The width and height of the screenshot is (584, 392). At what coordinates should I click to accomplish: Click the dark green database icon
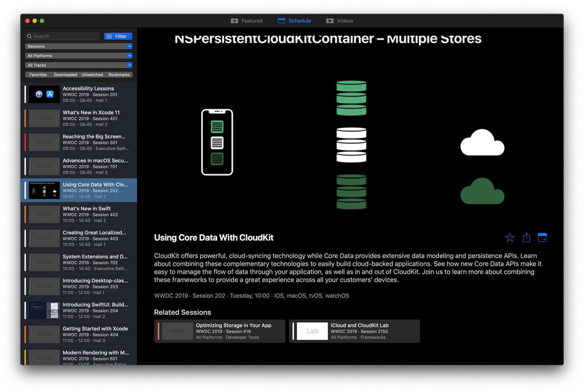[x=351, y=192]
